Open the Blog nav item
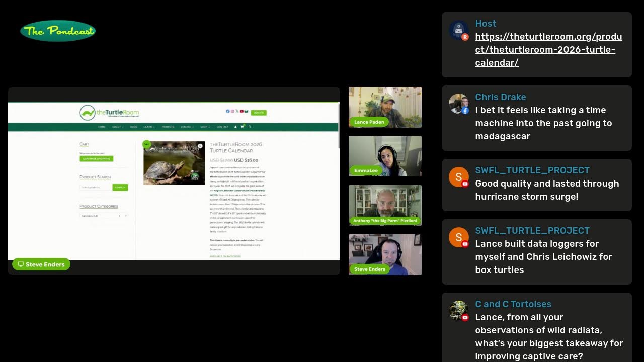Screen dimensions: 644x362 pos(133,127)
